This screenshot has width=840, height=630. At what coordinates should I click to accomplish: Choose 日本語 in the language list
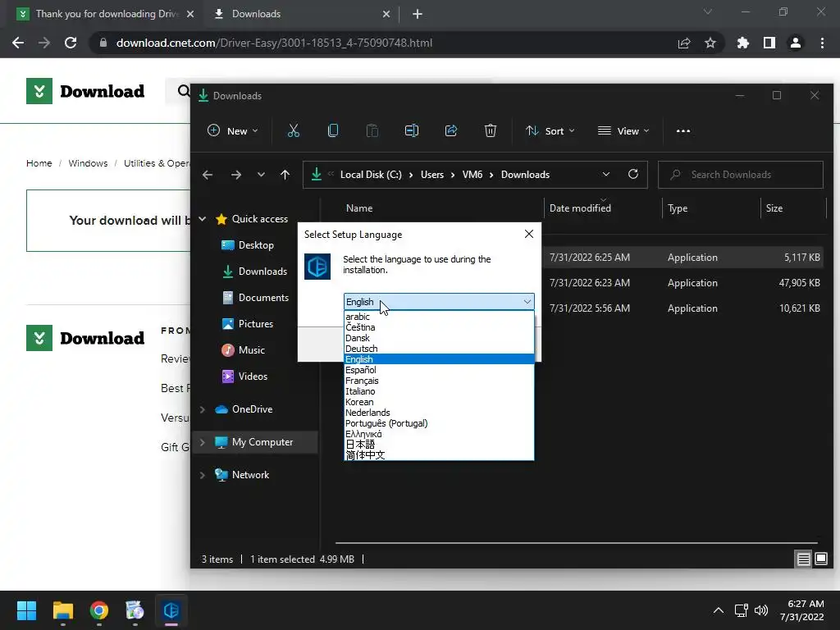[439, 445]
